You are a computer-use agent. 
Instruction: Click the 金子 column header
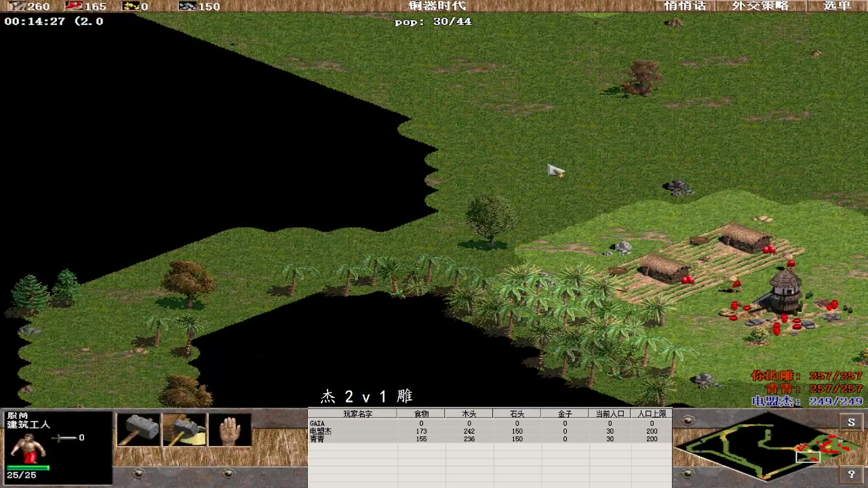(x=565, y=413)
